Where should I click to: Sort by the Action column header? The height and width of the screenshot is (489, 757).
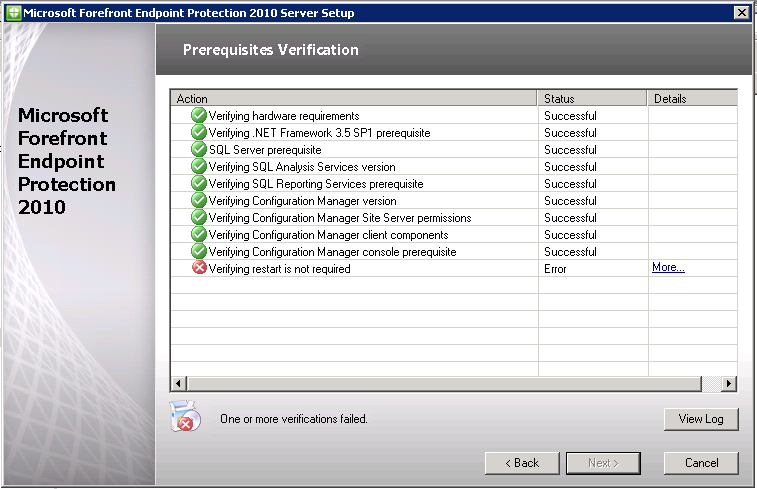(x=354, y=98)
